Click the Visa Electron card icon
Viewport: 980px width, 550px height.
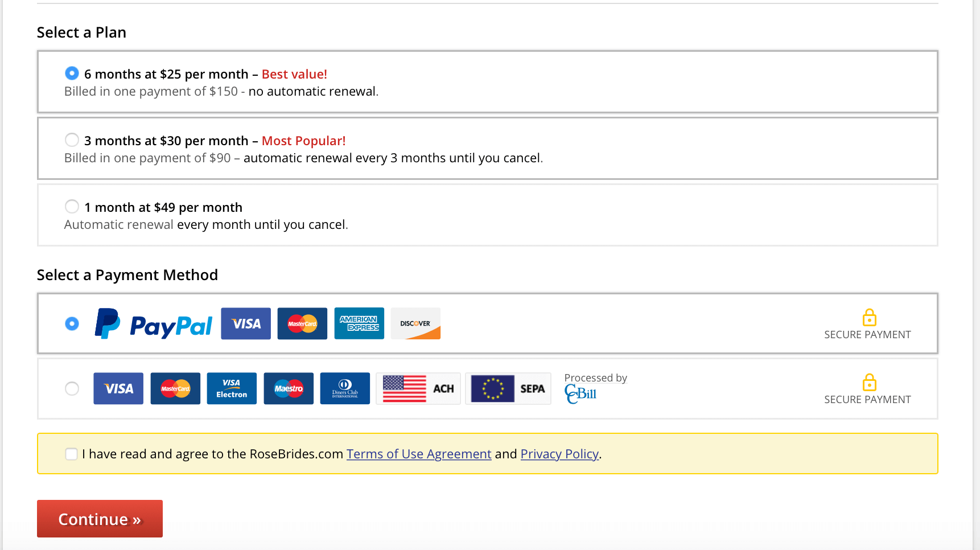[x=232, y=388]
